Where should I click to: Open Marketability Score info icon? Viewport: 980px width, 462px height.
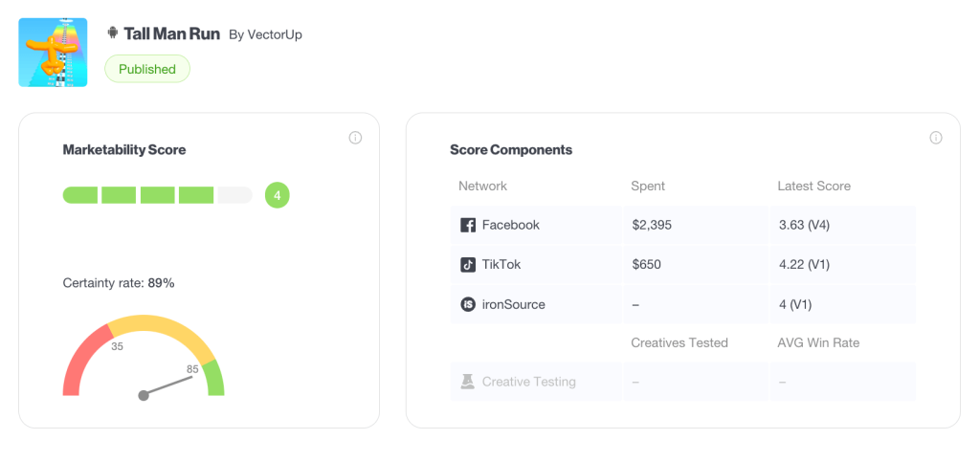click(x=355, y=138)
